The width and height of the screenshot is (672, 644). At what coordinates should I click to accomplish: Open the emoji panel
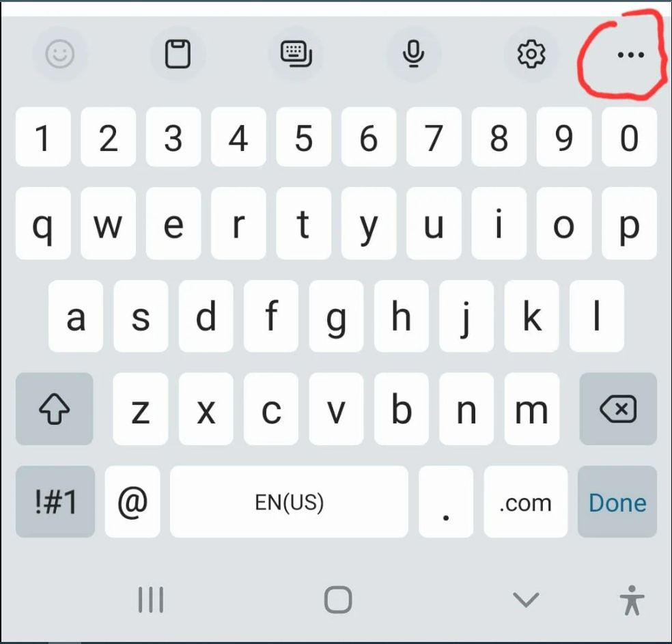[x=60, y=54]
